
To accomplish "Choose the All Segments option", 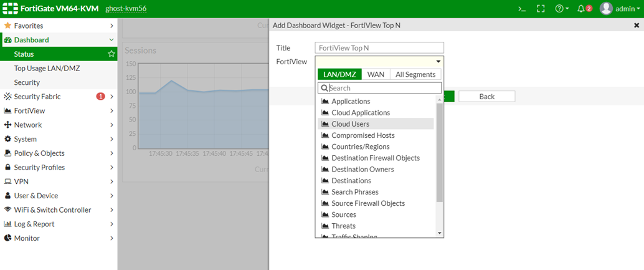I will tap(415, 74).
